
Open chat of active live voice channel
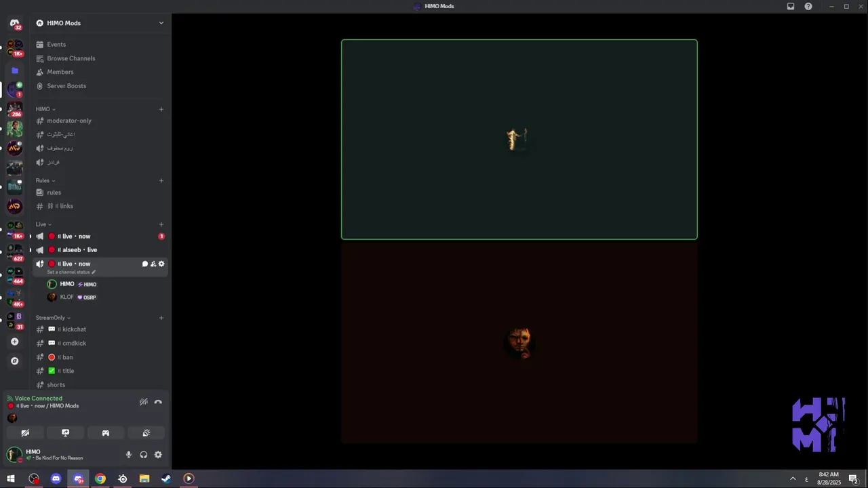pyautogui.click(x=144, y=264)
